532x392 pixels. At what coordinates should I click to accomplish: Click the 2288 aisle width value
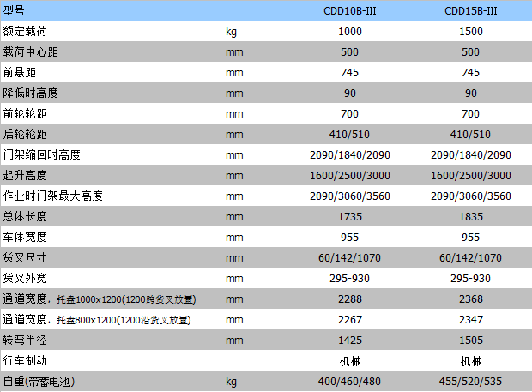click(x=350, y=299)
